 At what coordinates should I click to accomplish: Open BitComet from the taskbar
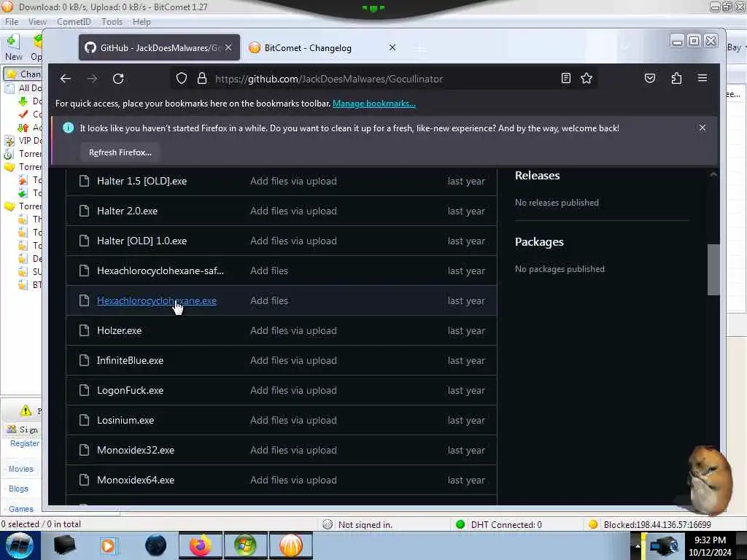(290, 545)
